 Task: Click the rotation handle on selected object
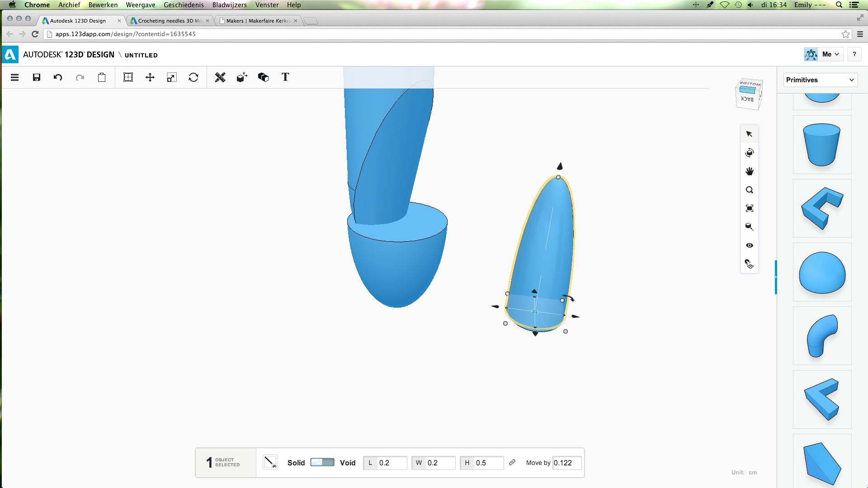click(570, 298)
